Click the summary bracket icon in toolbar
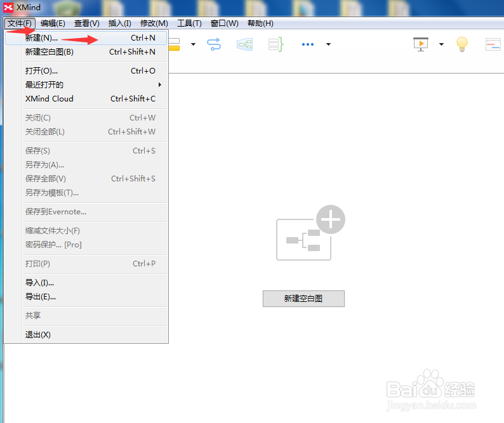 [x=275, y=44]
